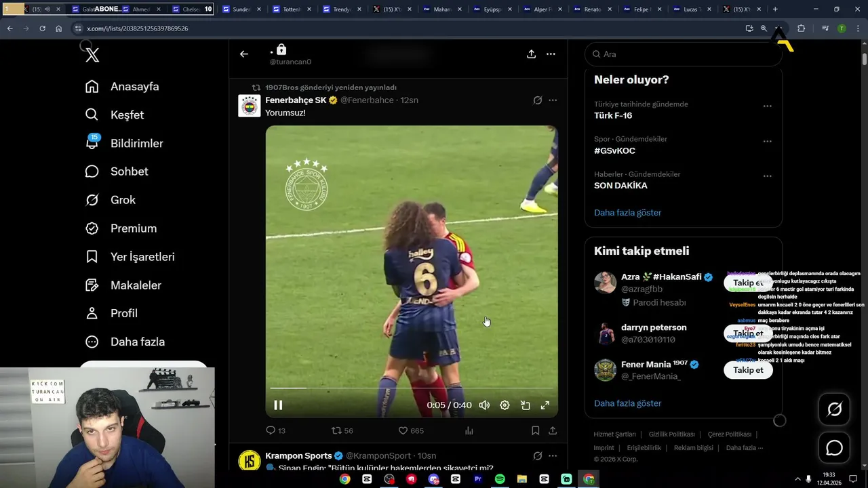Show more follow suggestions link

click(627, 403)
